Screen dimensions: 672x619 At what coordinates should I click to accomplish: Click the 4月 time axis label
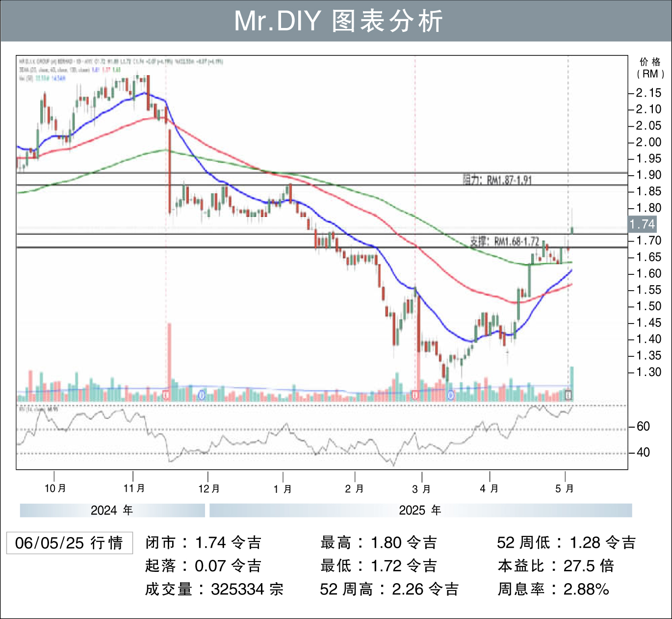coord(489,489)
